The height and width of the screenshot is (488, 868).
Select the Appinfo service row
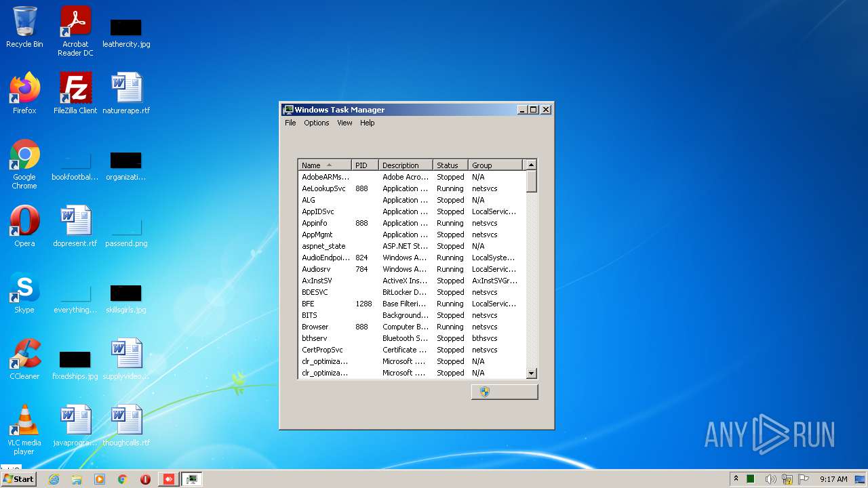tap(412, 223)
